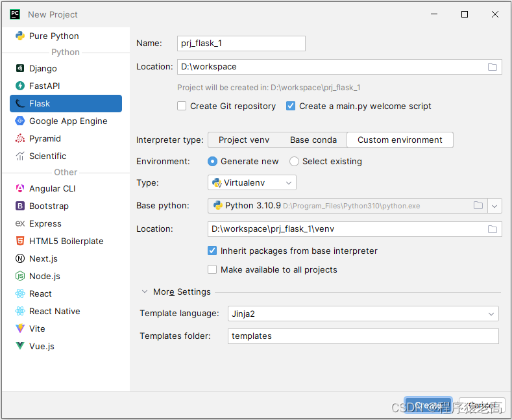Click the Cancel button
Image resolution: width=512 pixels, height=420 pixels.
tap(482, 405)
